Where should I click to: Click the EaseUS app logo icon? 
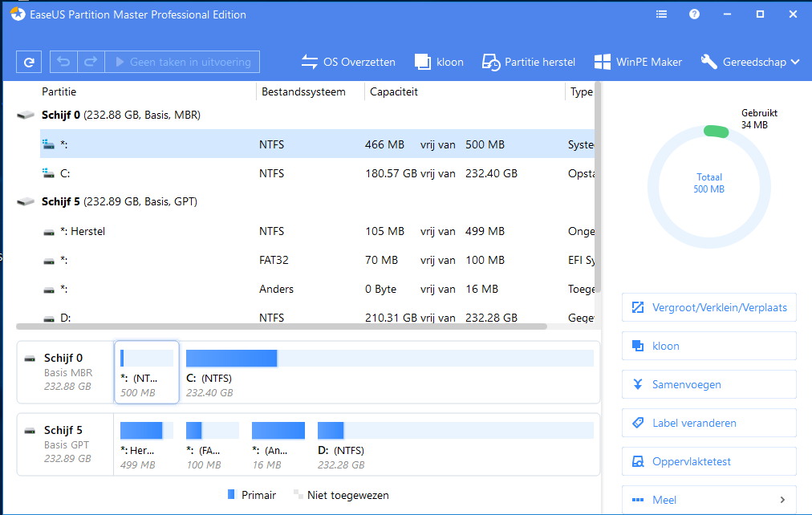[18, 14]
